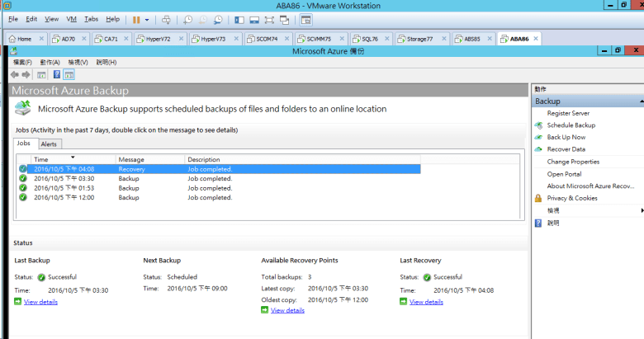This screenshot has width=644, height=339.
Task: Click View details under Available Recovery Points
Action: pos(287,310)
